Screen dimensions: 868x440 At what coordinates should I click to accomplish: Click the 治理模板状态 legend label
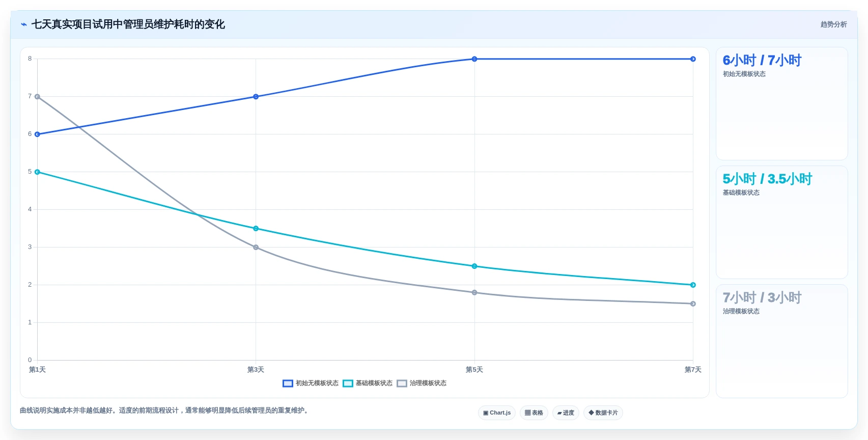pos(428,383)
